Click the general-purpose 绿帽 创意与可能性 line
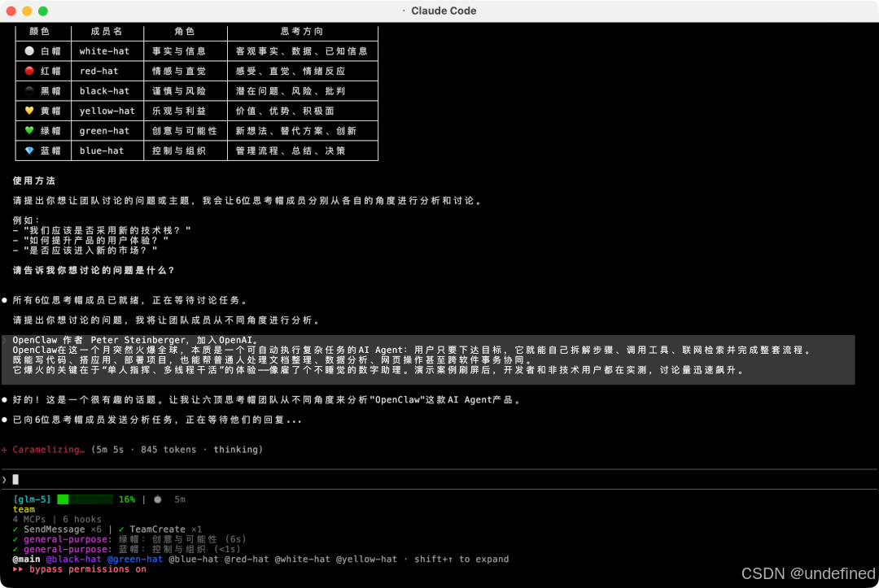Screen dimensions: 879x588 (x=129, y=539)
